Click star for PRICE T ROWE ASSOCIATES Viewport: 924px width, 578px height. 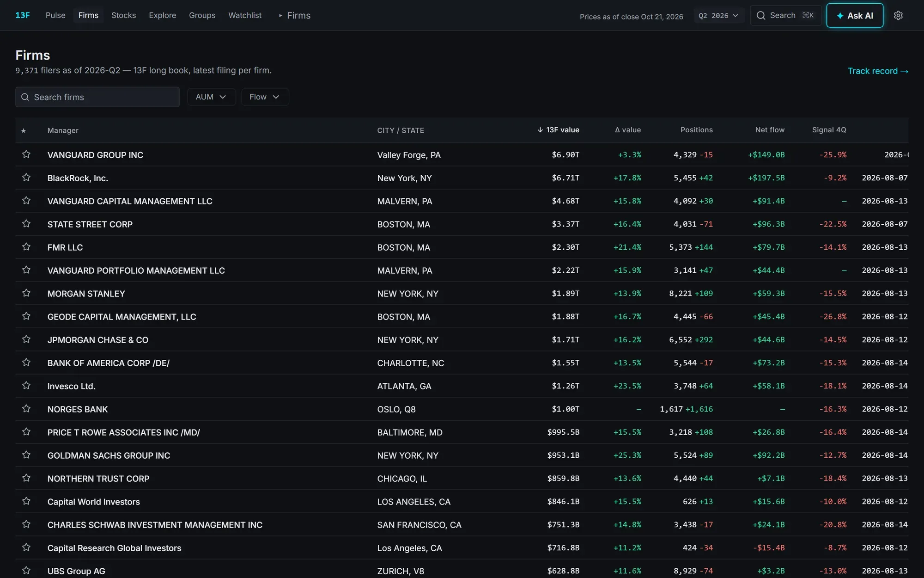(26, 432)
